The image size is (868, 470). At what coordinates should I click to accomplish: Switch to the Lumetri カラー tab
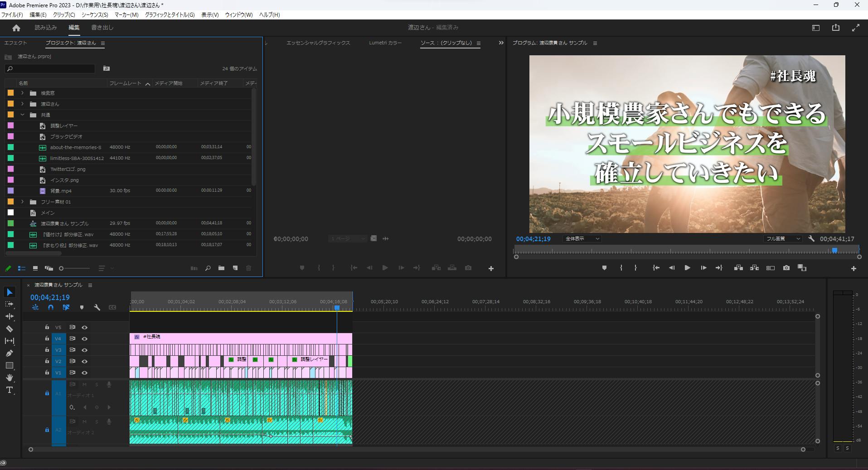pyautogui.click(x=385, y=43)
